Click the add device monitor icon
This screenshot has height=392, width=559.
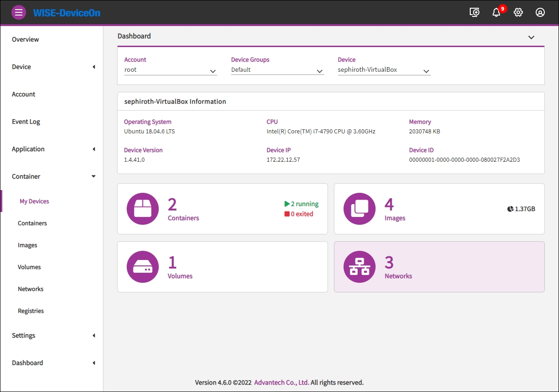pos(474,12)
